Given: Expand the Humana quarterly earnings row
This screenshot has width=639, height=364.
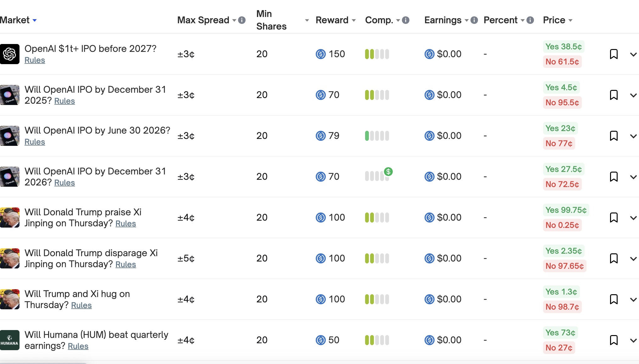Looking at the screenshot, I should coord(633,340).
